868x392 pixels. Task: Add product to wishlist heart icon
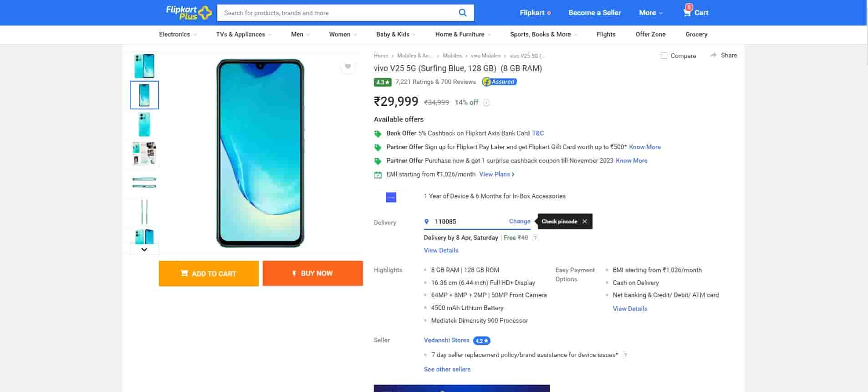coord(347,67)
